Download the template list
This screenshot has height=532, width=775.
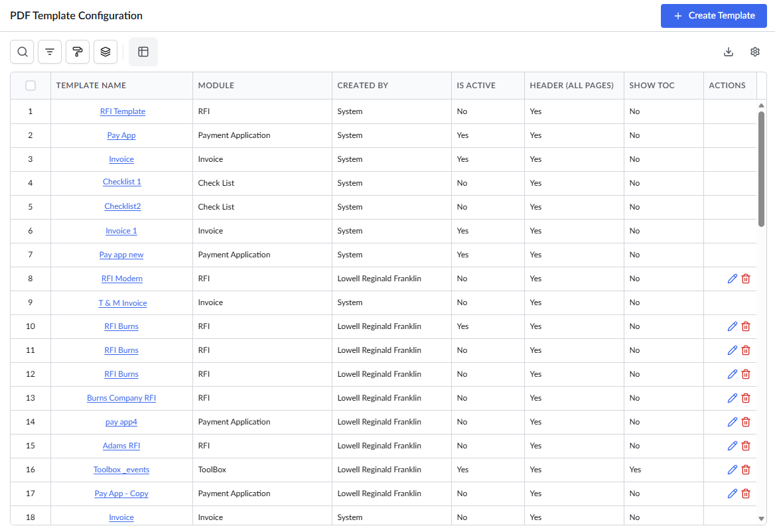[729, 52]
